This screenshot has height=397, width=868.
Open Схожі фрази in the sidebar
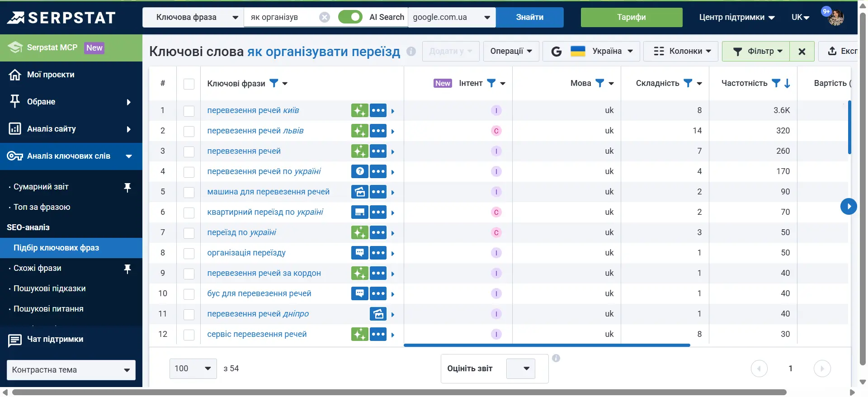click(x=38, y=268)
